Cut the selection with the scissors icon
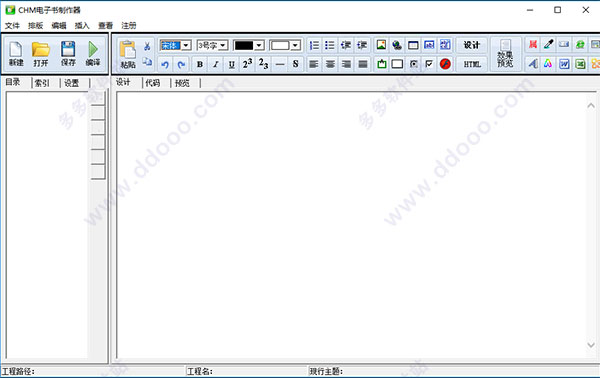This screenshot has height=378, width=600. [x=147, y=46]
